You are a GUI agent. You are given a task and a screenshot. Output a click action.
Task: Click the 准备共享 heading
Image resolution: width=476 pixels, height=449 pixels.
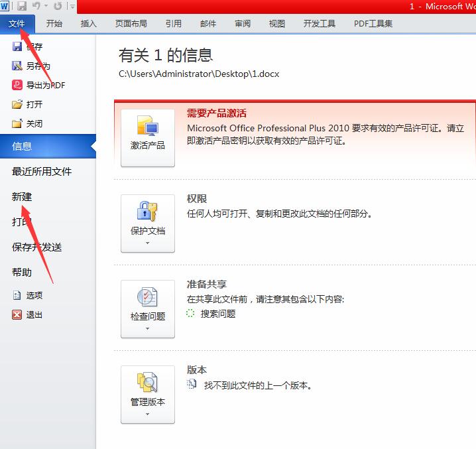click(207, 285)
